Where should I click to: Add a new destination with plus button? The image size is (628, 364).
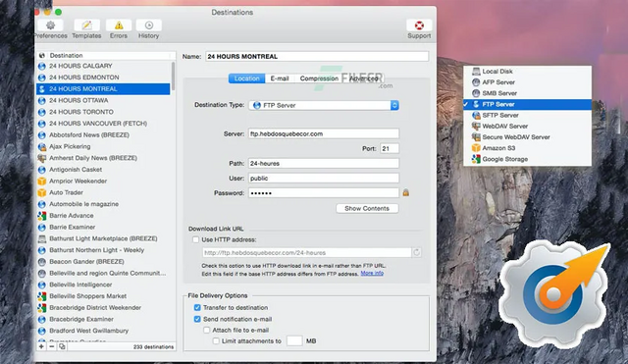click(41, 346)
